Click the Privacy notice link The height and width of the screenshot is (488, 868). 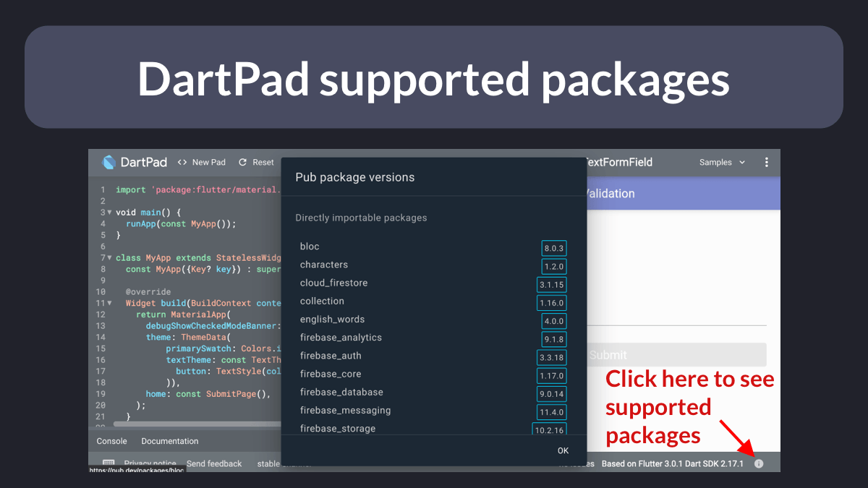pos(150,463)
